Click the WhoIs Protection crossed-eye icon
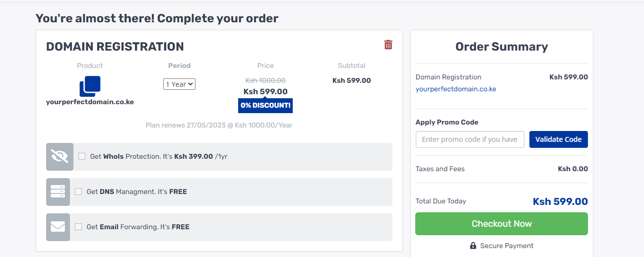 pyautogui.click(x=60, y=157)
